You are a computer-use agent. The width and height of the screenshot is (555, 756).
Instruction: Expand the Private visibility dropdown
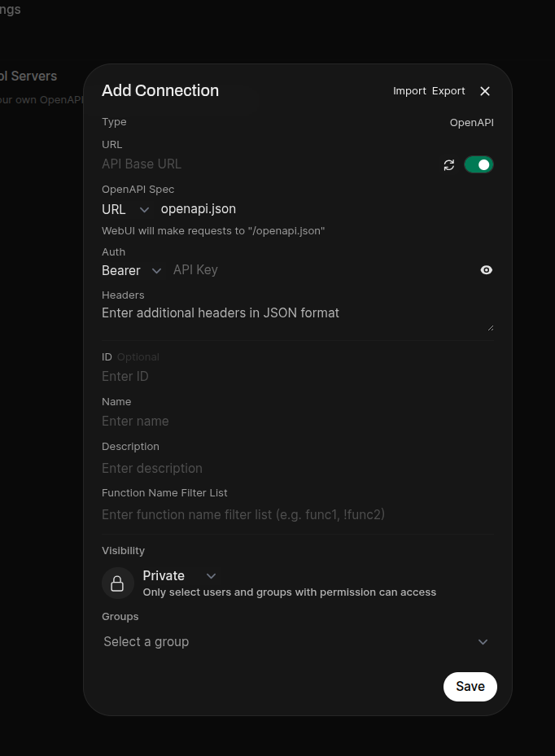[179, 576]
